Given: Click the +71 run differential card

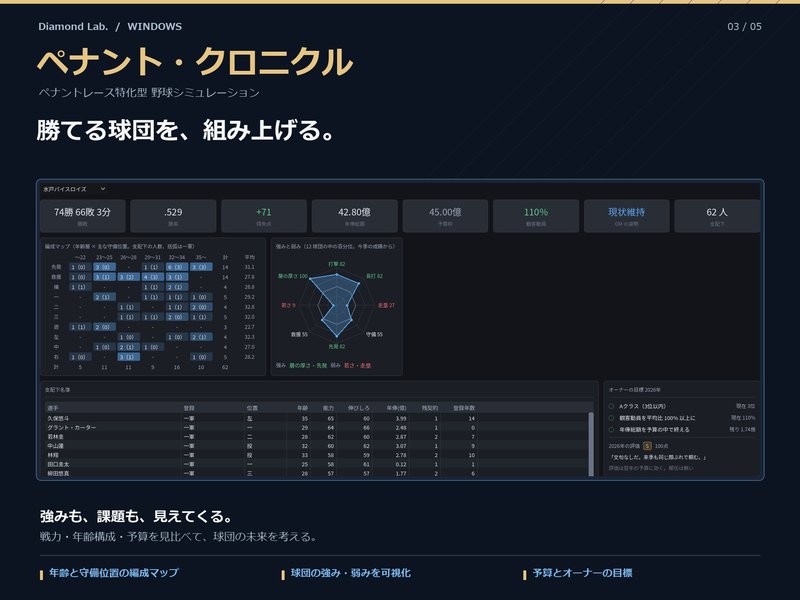Looking at the screenshot, I should (264, 216).
